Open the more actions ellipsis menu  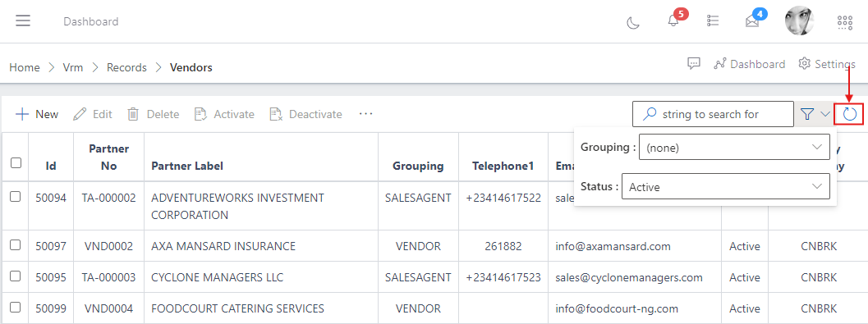point(365,114)
